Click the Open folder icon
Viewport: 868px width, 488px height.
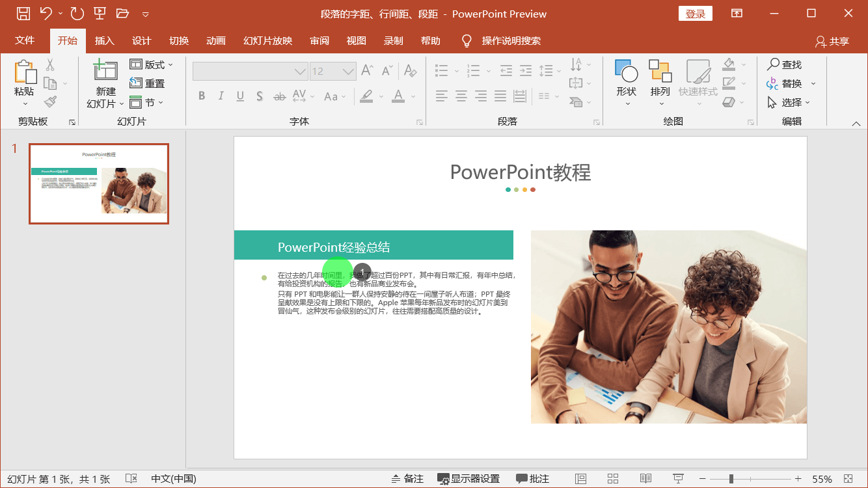(x=122, y=14)
